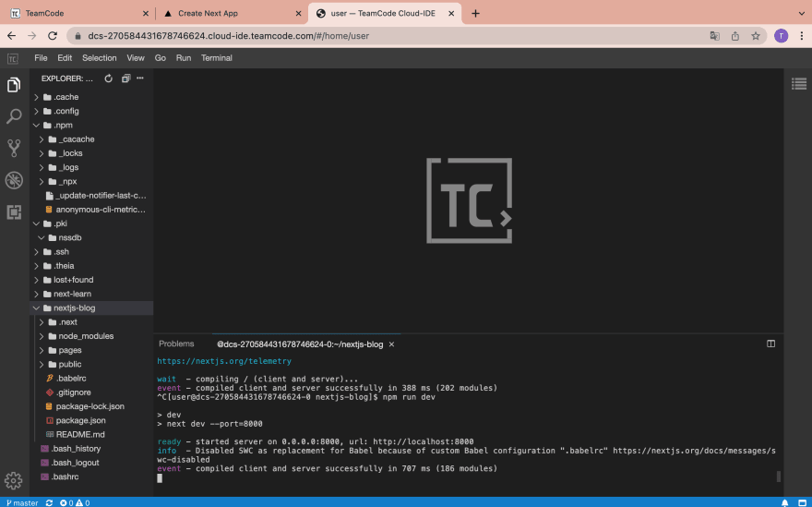Open the Edit menu
The image size is (812, 507).
pos(65,58)
